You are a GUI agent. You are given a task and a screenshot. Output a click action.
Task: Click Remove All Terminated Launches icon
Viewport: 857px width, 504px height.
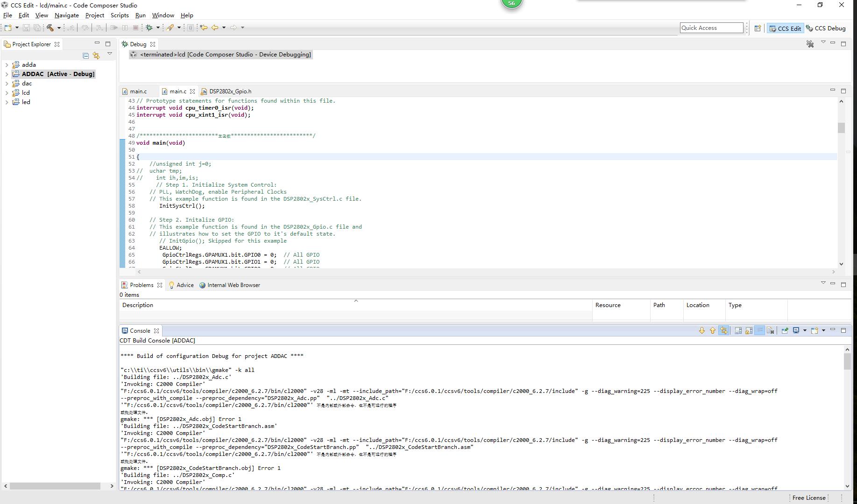(x=810, y=44)
